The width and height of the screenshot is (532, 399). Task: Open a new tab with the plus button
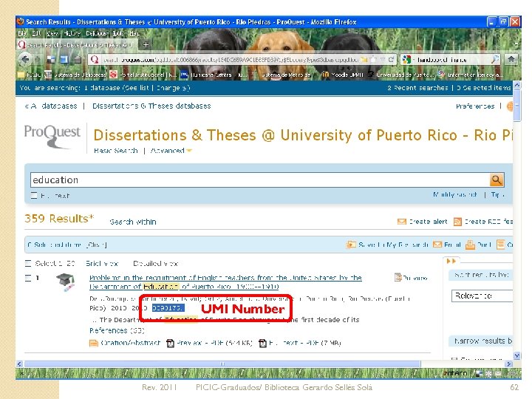pyautogui.click(x=146, y=44)
